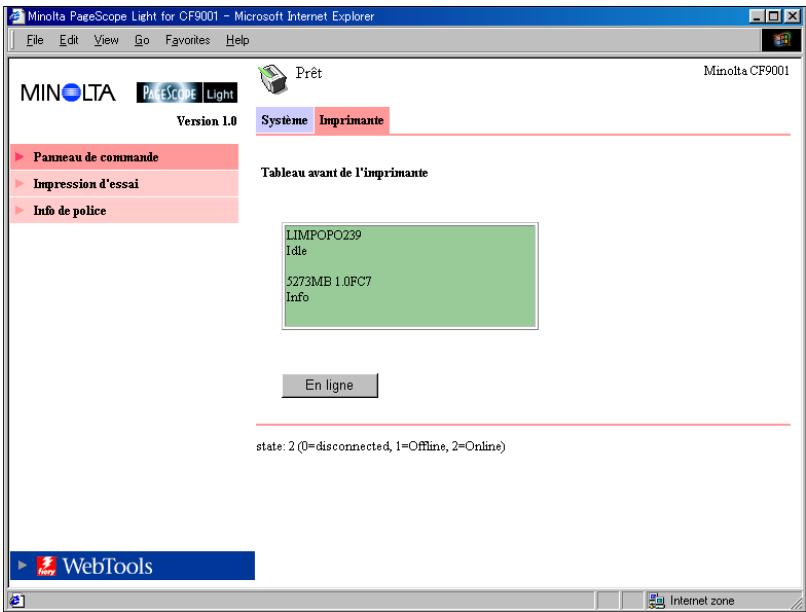Click the Windows logo throbber icon

pyautogui.click(x=781, y=40)
